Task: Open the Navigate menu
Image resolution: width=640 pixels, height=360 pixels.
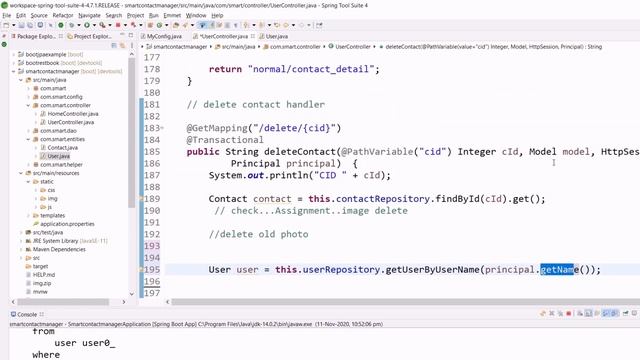Action: pyautogui.click(x=89, y=16)
